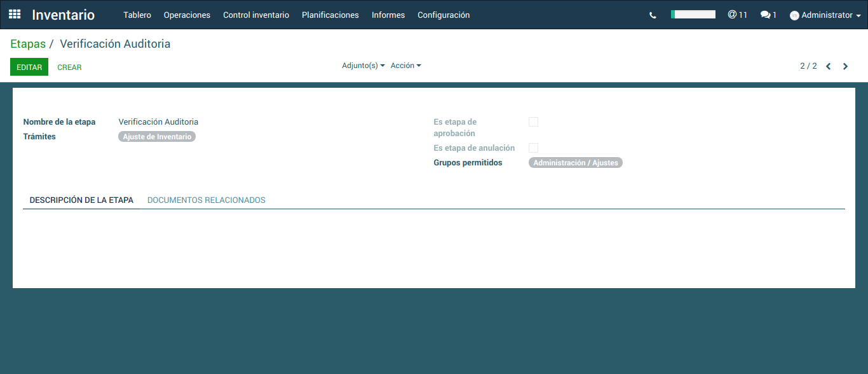Expand the Adjunto(s) dropdown
The image size is (868, 374).
click(363, 66)
